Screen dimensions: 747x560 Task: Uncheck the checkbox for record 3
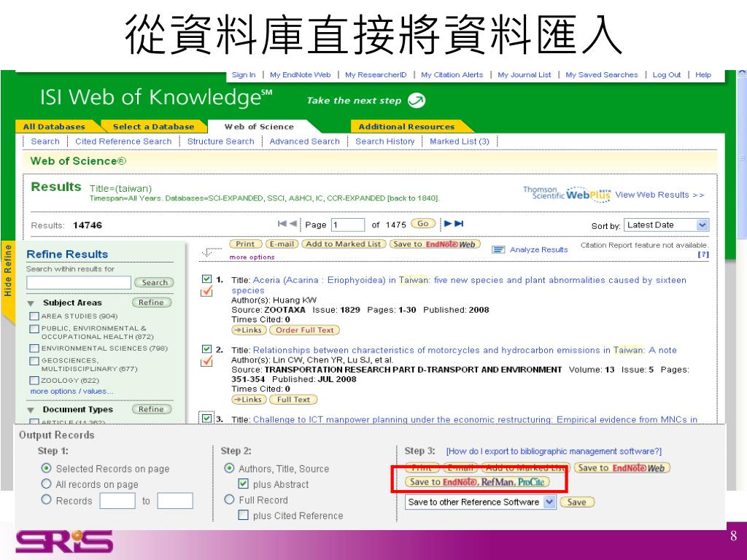coord(206,418)
